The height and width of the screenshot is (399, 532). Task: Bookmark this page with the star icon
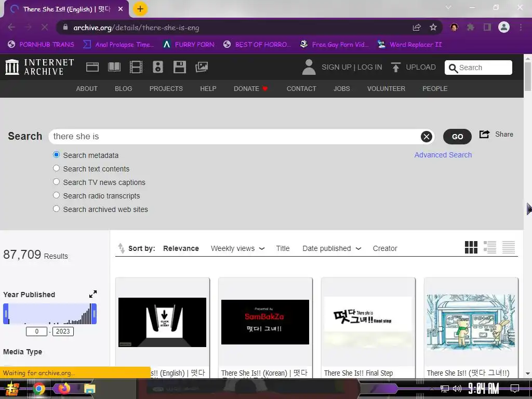tap(433, 28)
